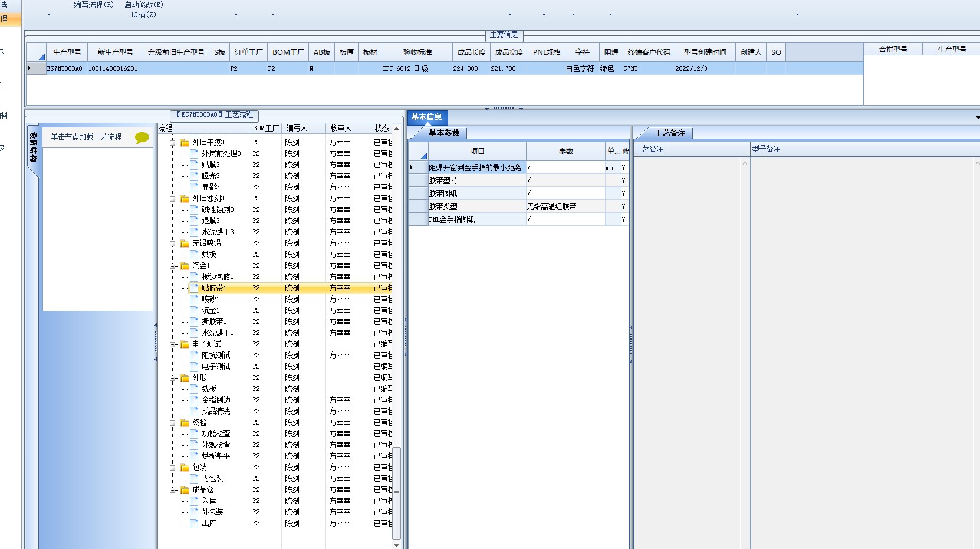This screenshot has width=980, height=549.
Task: Collapse the 沉金1 folder node
Action: tap(173, 266)
